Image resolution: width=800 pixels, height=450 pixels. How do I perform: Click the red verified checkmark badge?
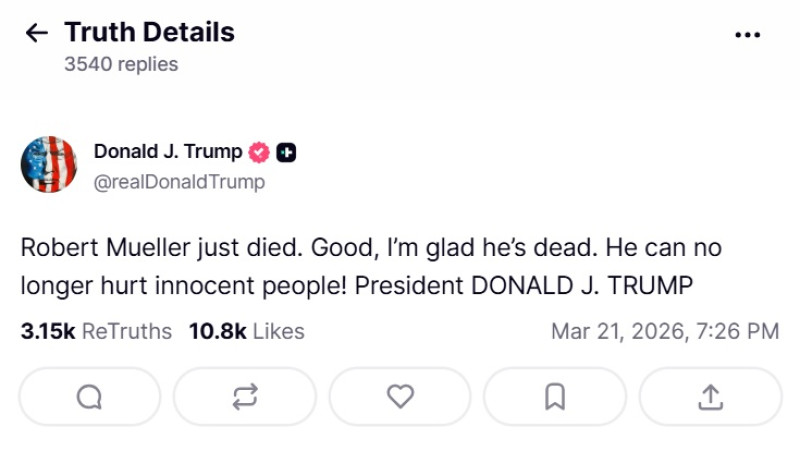(x=259, y=152)
